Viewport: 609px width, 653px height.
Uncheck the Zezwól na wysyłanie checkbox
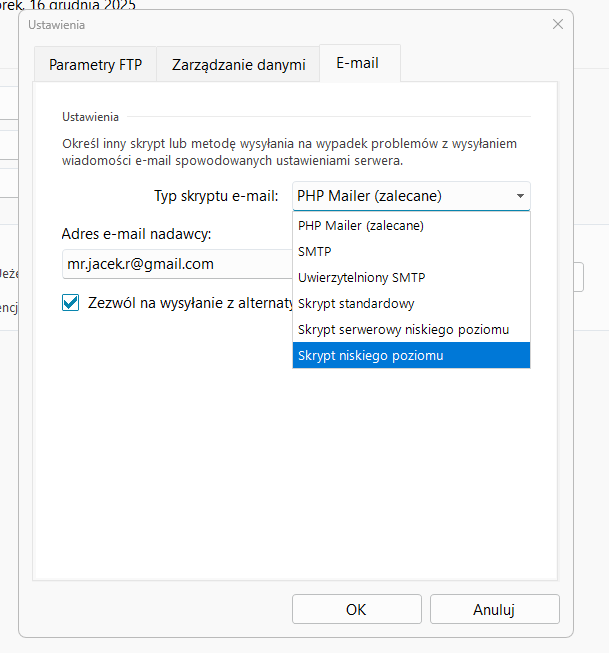click(x=71, y=302)
